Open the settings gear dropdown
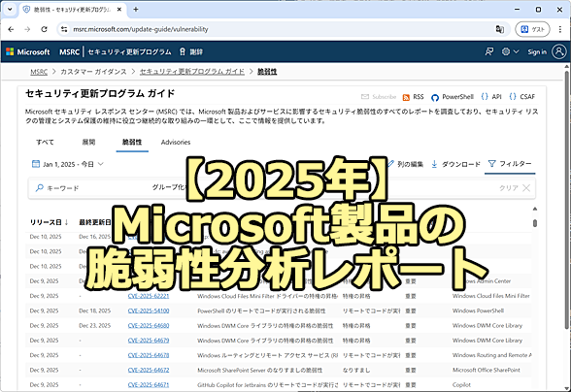The image size is (571, 392). [x=510, y=51]
